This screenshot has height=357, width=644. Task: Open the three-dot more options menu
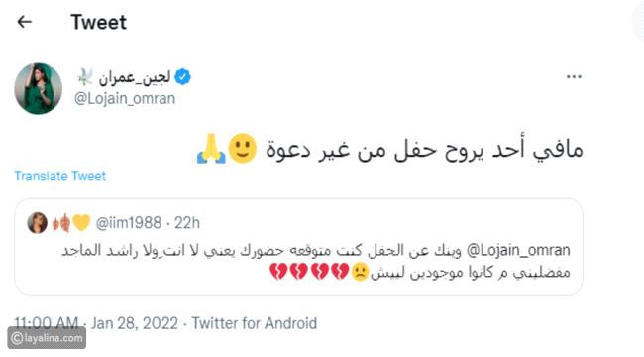pos(574,77)
